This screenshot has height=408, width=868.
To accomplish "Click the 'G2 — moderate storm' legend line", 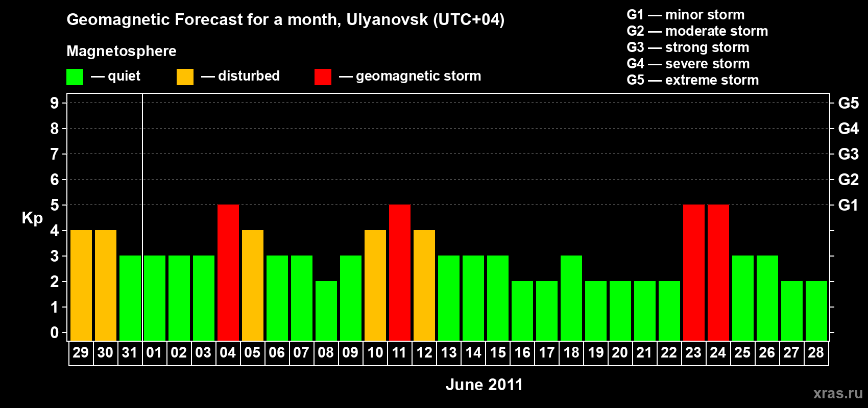I will point(697,31).
